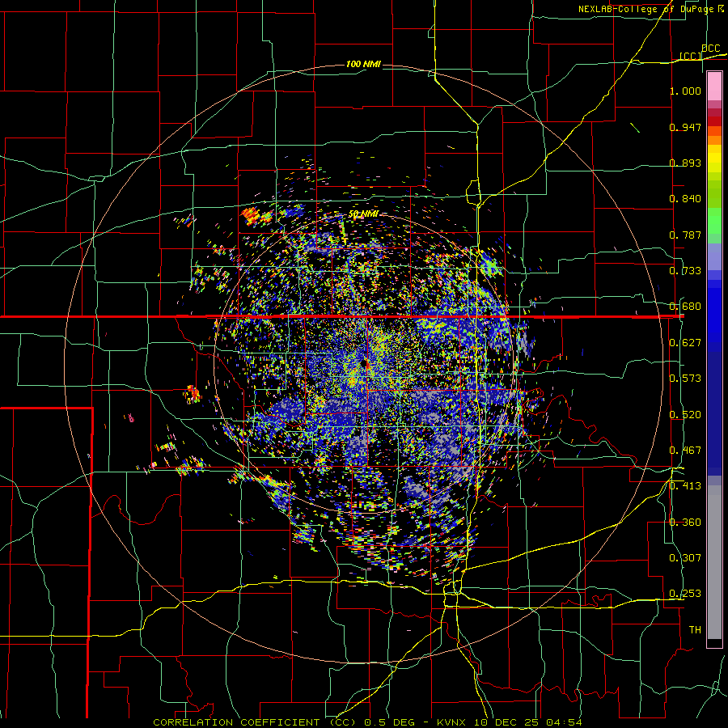Select the 0.840 legend value
728x728 pixels.
click(685, 199)
